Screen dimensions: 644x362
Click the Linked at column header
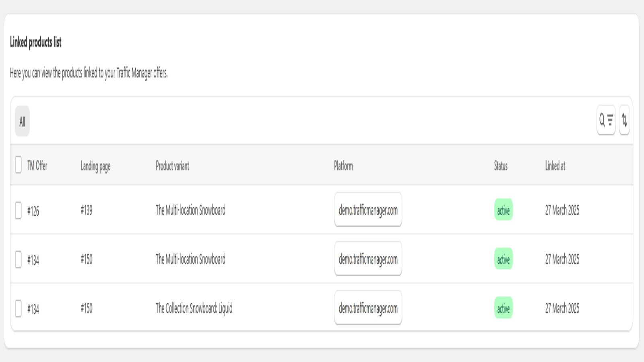(555, 165)
